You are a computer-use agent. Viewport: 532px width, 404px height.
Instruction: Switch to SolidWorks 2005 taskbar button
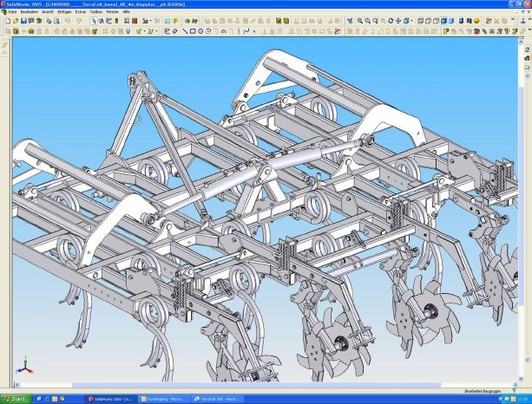pos(111,400)
